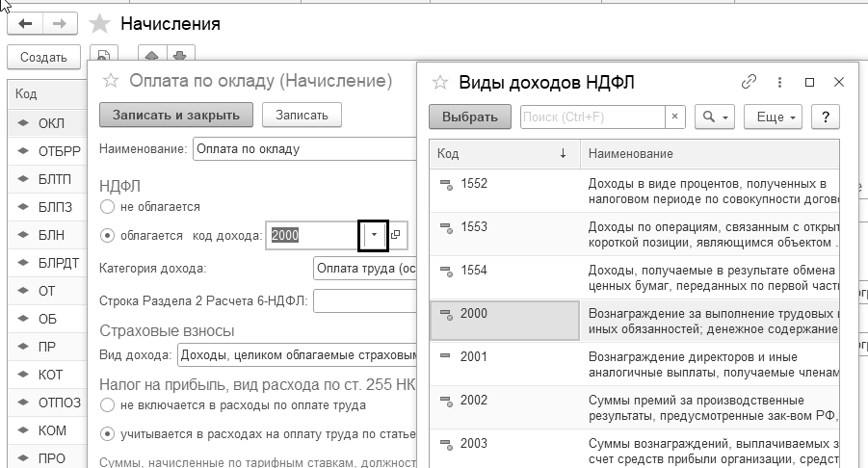Screen dimensions: 868x468
Task: Expand the Еще menu
Action: pyautogui.click(x=774, y=117)
